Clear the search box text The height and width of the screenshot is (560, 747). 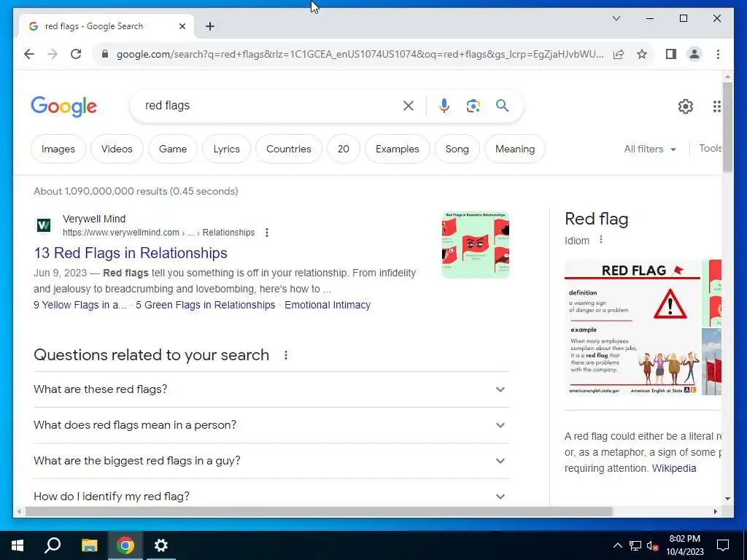409,106
